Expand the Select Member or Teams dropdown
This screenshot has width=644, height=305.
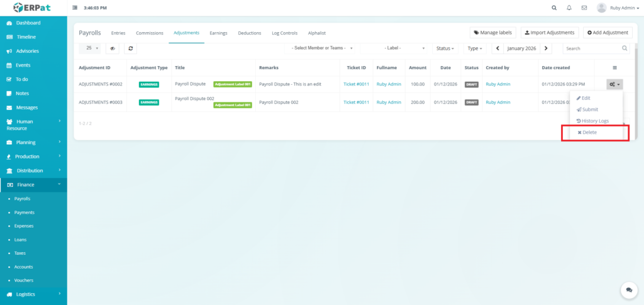323,48
